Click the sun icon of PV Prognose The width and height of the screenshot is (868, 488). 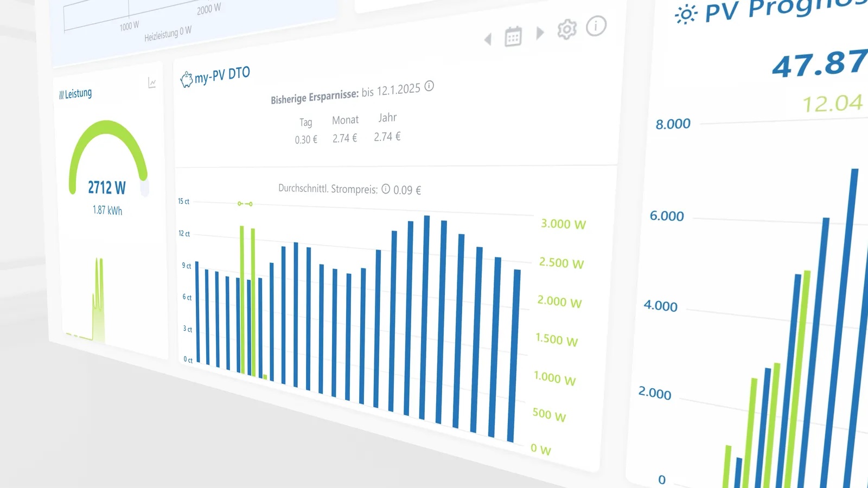coord(686,15)
